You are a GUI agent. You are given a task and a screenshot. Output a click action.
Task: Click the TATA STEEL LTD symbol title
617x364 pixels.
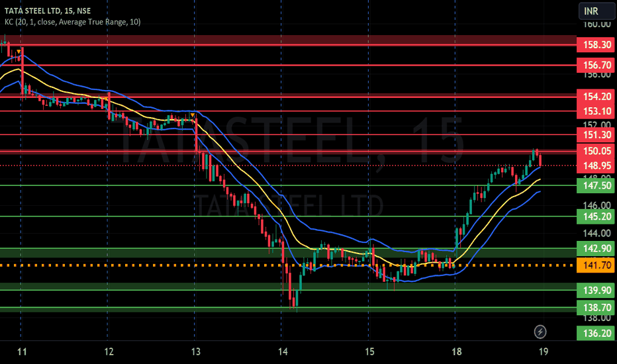coord(48,11)
